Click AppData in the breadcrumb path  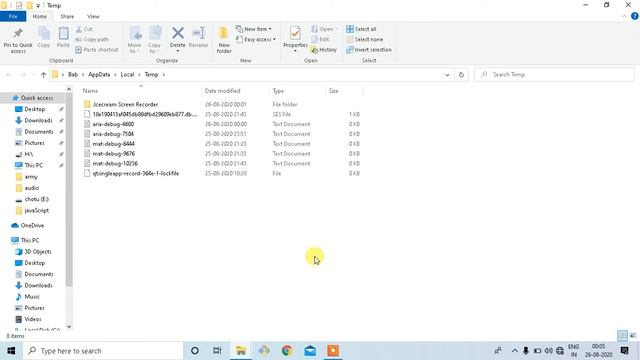[99, 74]
